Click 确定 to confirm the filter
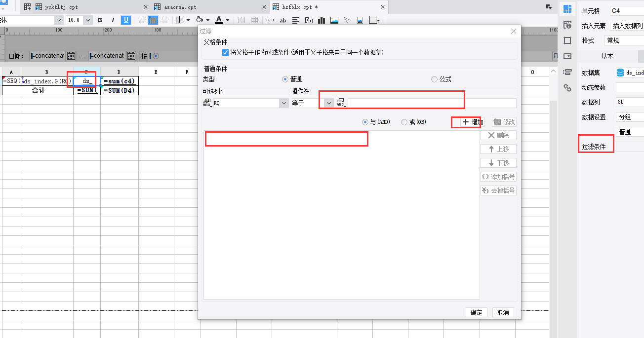644x338 pixels. tap(477, 312)
